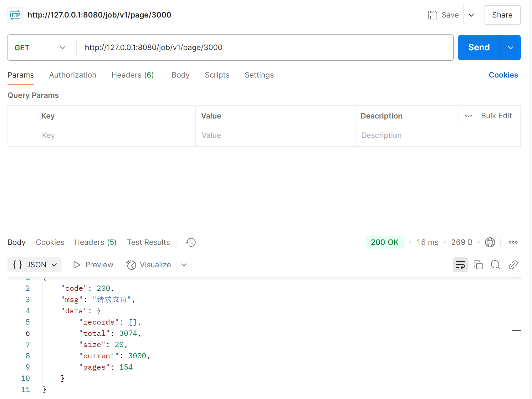Open the Settings tab
The height and width of the screenshot is (399, 532).
click(259, 75)
